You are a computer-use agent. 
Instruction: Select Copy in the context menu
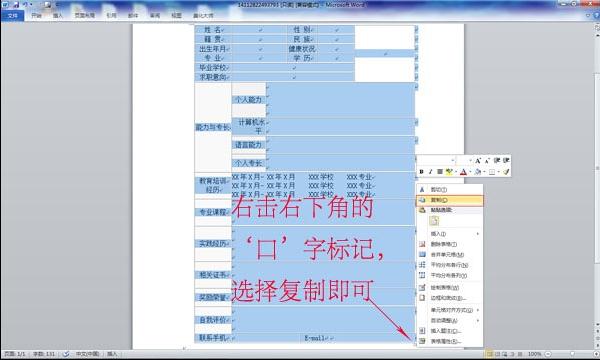pyautogui.click(x=450, y=200)
